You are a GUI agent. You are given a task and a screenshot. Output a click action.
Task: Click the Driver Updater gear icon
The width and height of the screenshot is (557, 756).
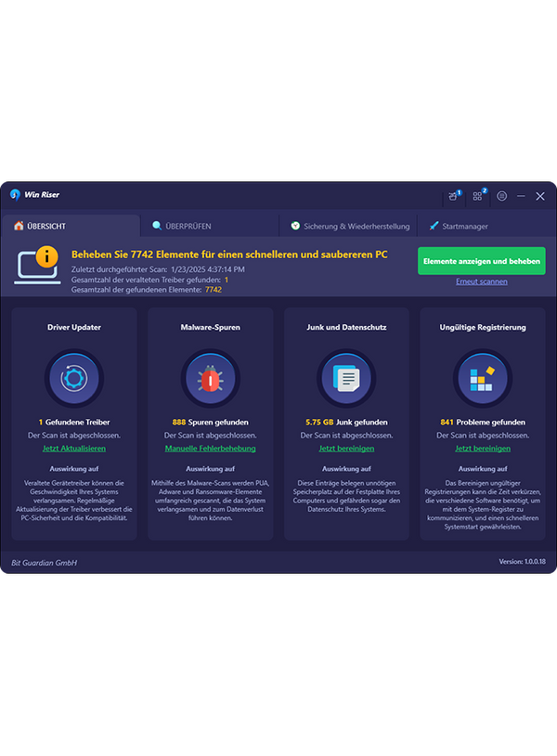click(x=74, y=378)
